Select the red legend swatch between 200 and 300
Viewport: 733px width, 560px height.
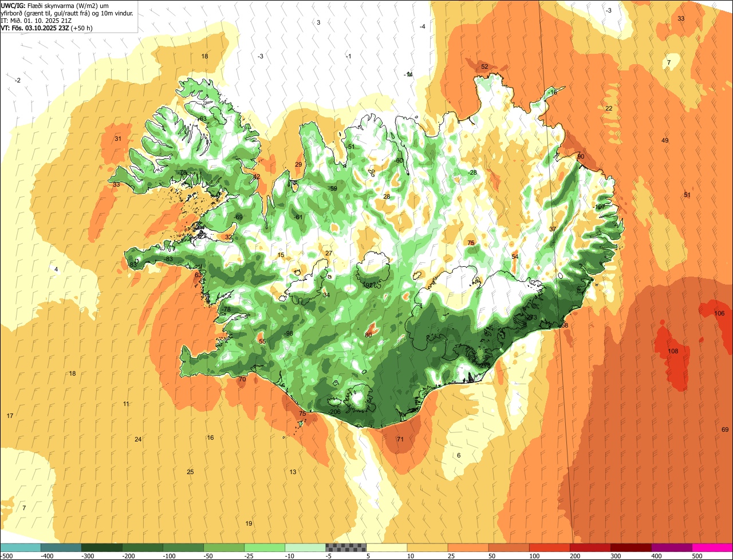590,547
